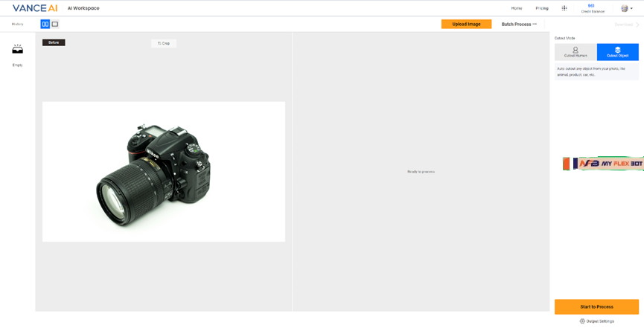
Task: Switch to single image view
Action: [54, 25]
